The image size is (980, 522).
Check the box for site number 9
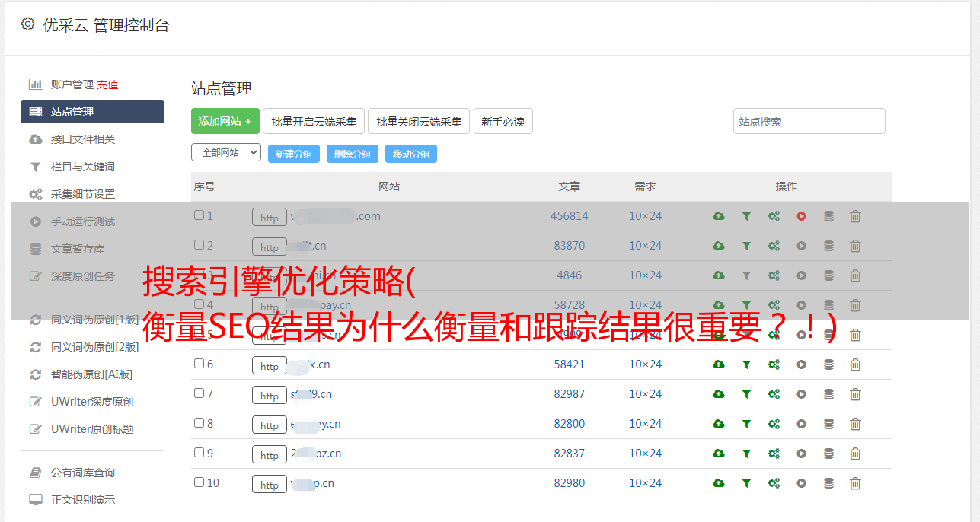click(x=199, y=453)
